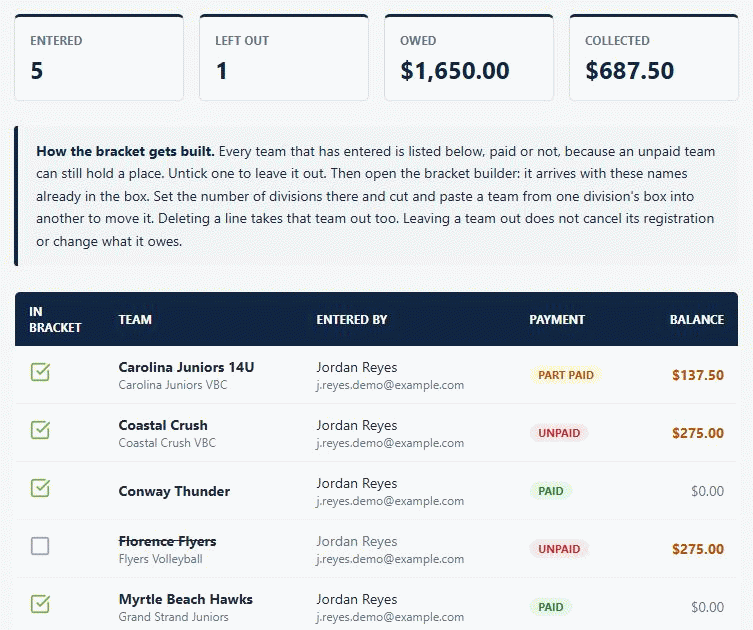Viewport: 753px width, 630px height.
Task: Click the Payment column header
Action: (x=557, y=319)
